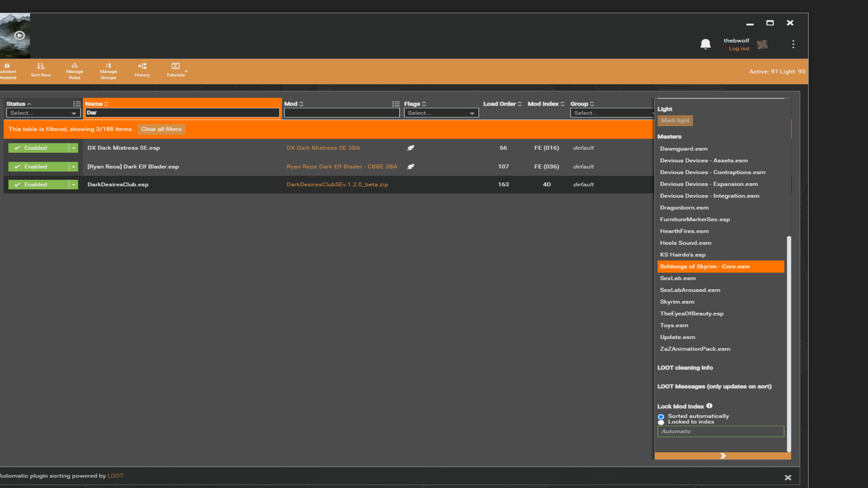Open the DarkDesiresClubSEv.1.2.0_beta.zip mod link
Viewport: 868px width, 488px height.
click(337, 184)
